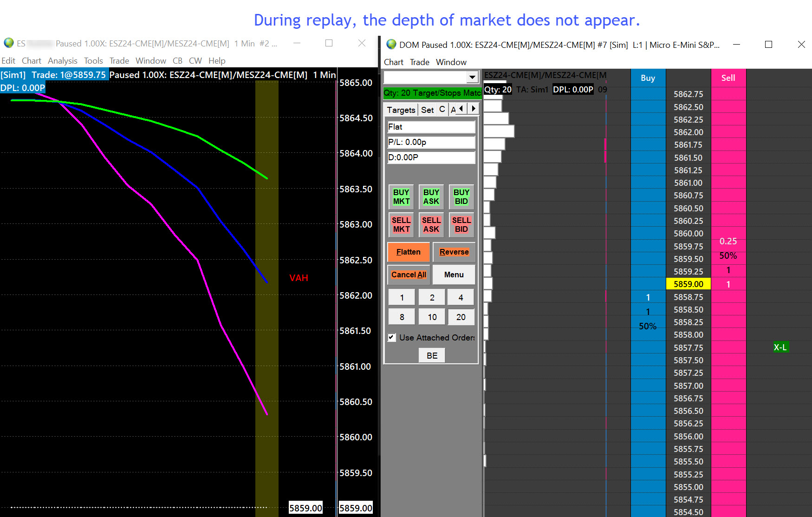
Task: Open the Help menu
Action: tap(217, 61)
